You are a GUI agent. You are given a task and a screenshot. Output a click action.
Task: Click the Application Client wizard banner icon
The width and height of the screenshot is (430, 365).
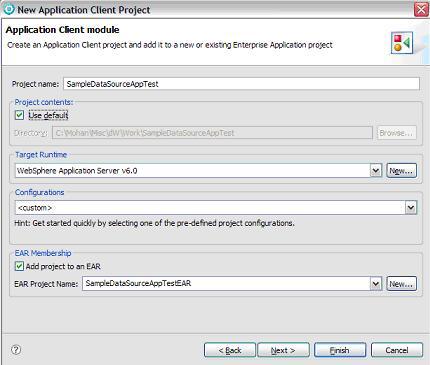point(402,43)
